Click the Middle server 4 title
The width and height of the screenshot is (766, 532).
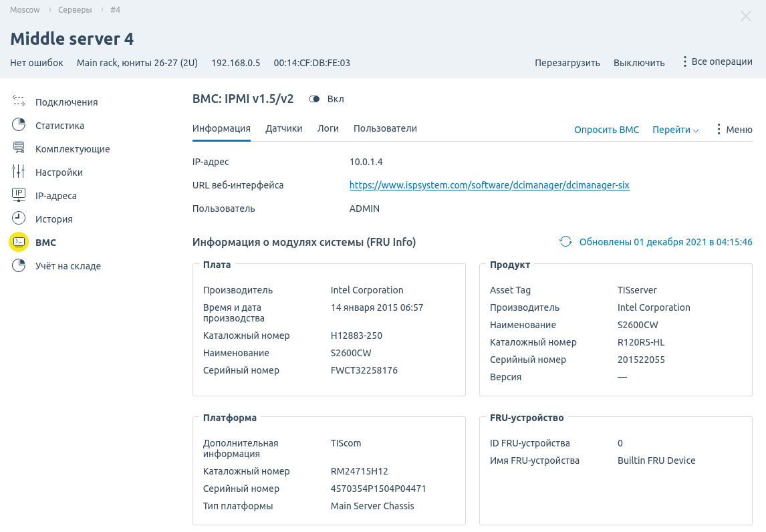pyautogui.click(x=72, y=39)
